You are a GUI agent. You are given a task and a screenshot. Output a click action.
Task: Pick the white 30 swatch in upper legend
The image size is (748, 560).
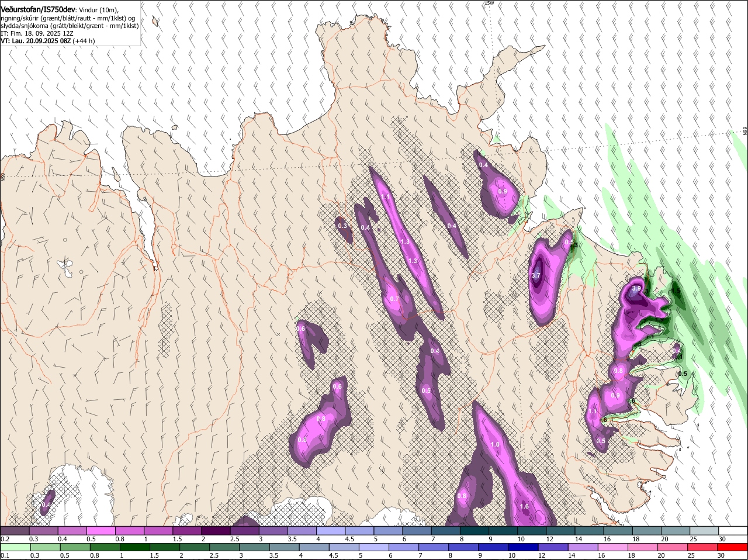[733, 531]
